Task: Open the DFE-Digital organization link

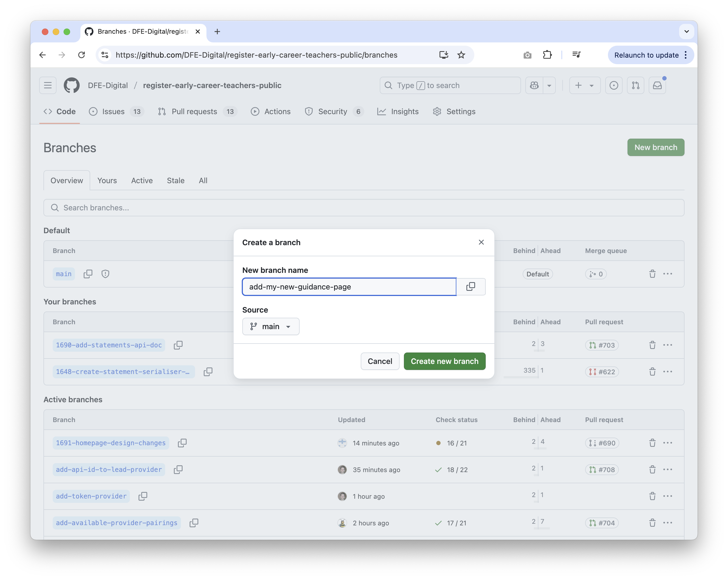Action: coord(108,85)
